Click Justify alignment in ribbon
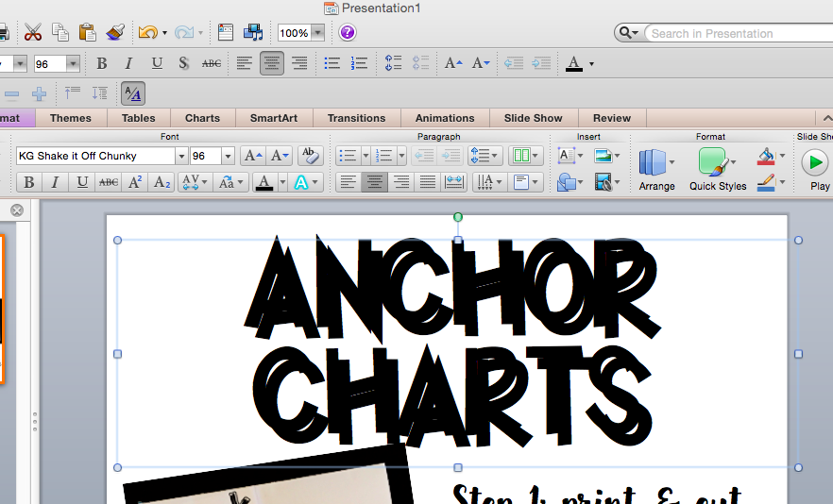833x504 pixels. (428, 183)
